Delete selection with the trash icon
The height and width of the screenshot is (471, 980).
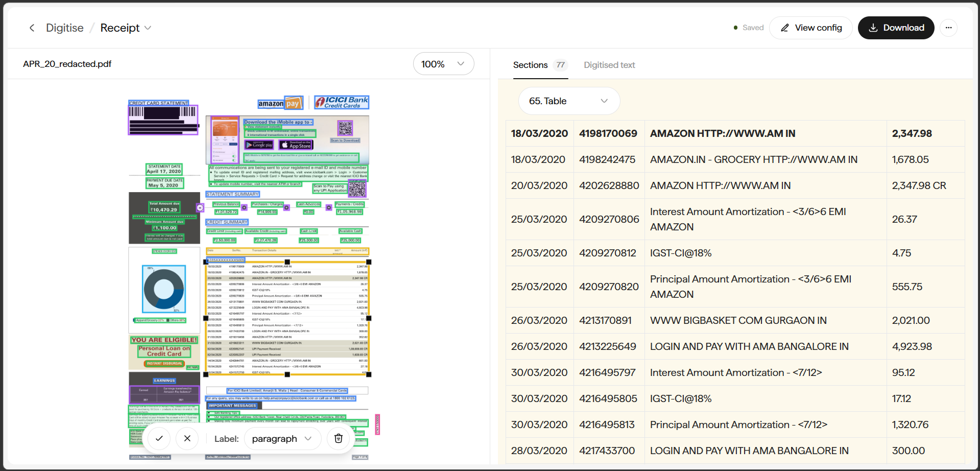click(x=338, y=438)
